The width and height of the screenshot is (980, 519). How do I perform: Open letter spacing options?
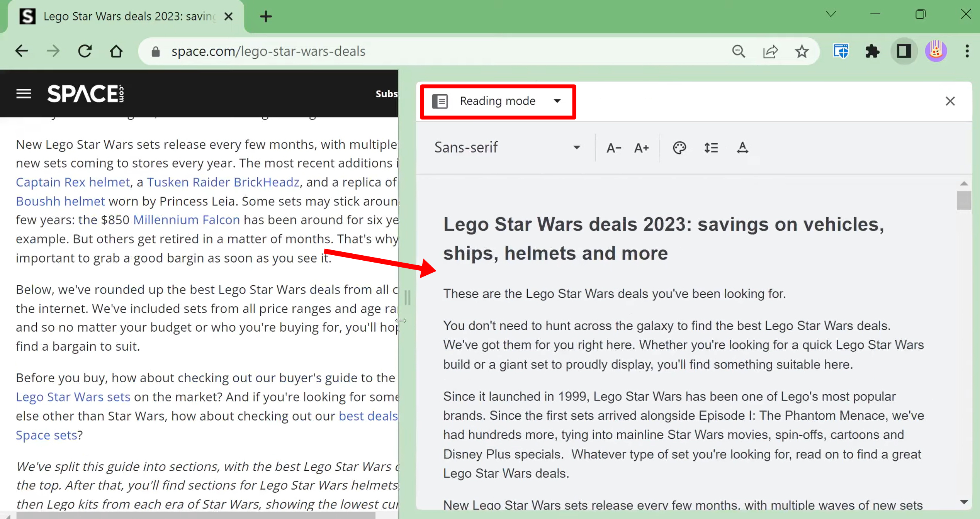pos(742,148)
